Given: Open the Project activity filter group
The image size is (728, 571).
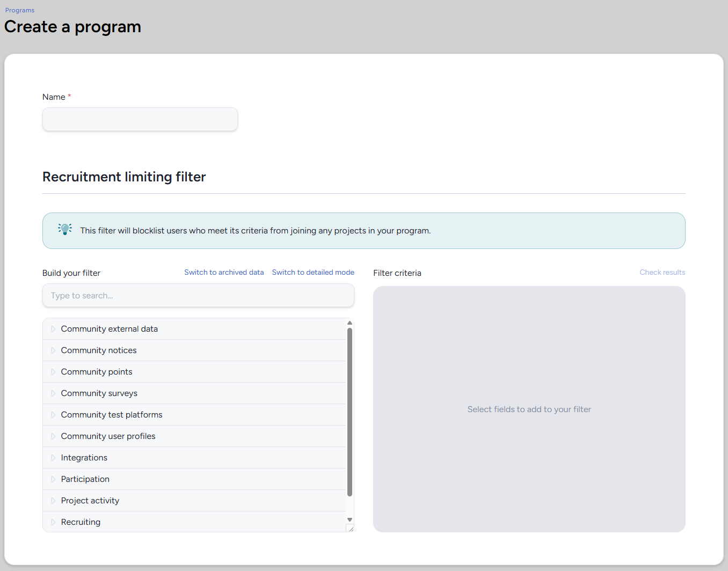Looking at the screenshot, I should [90, 501].
